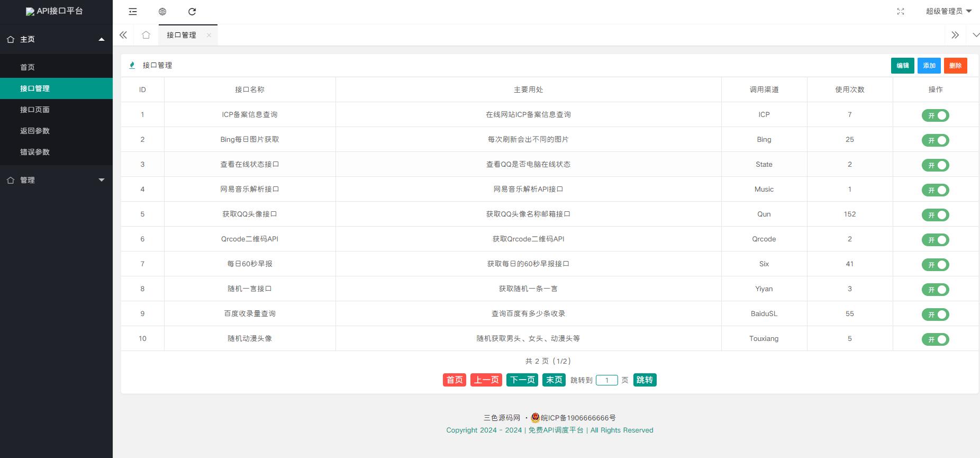Screen dimensions: 980x458
Task: Click the globe icon in top toolbar
Action: (162, 12)
